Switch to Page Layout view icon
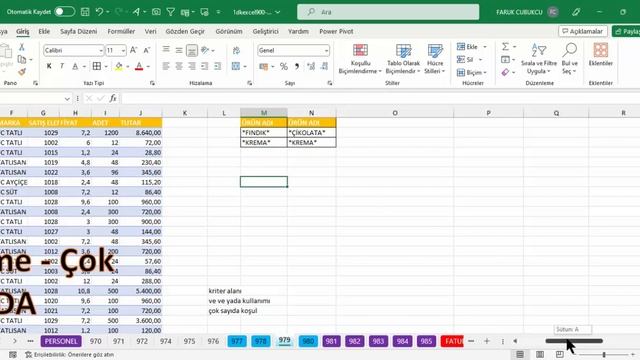This screenshot has width=640, height=360. point(540,355)
